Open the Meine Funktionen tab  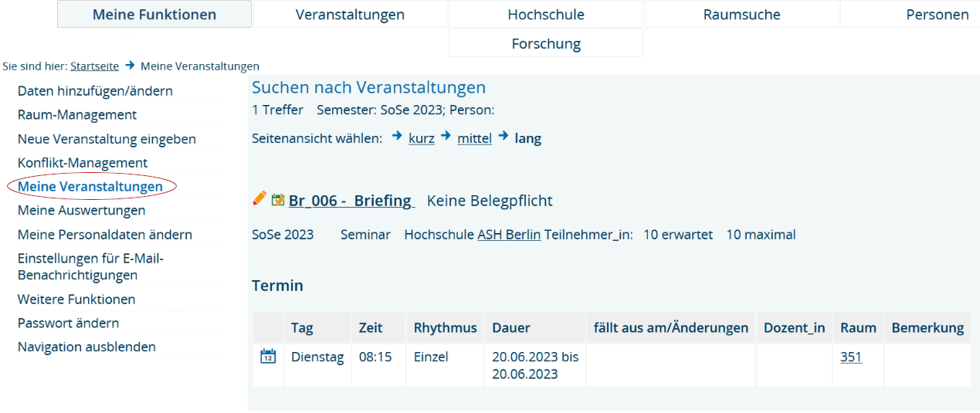tap(154, 15)
